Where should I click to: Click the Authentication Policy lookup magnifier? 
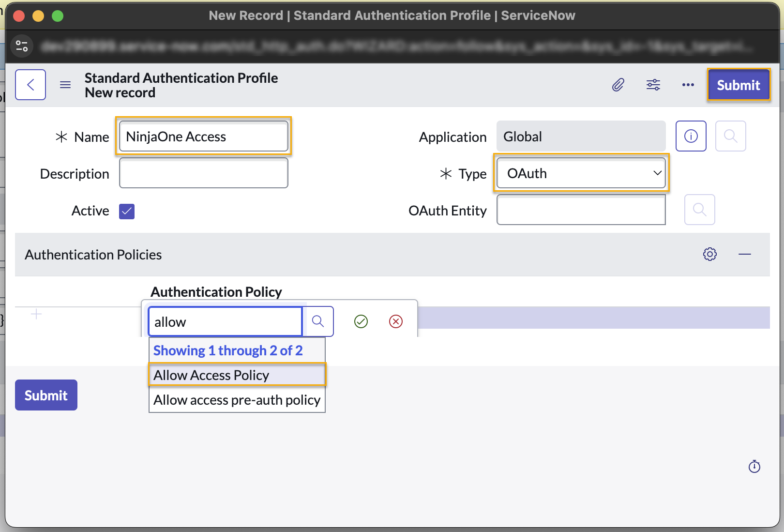[318, 321]
